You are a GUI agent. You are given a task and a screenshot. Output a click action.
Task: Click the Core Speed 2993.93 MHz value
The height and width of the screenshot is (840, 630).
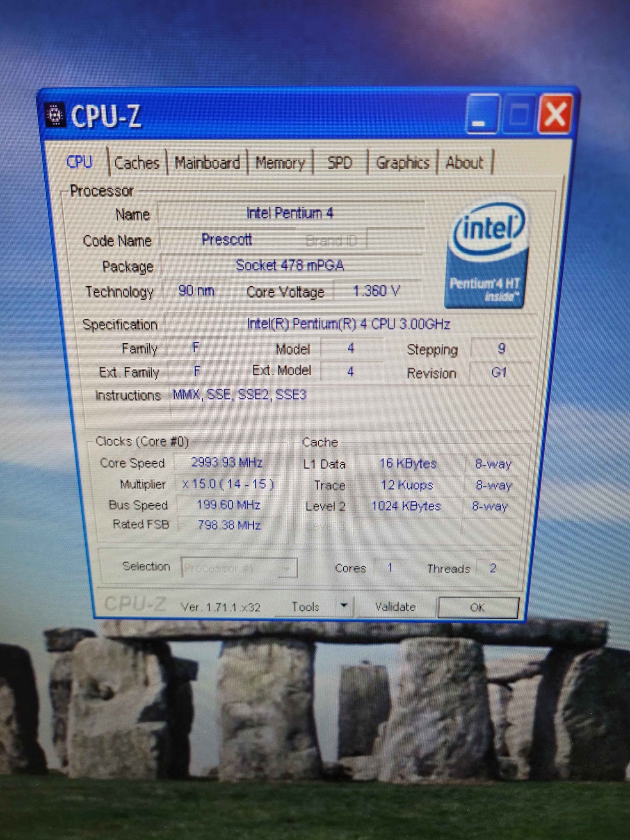(227, 463)
